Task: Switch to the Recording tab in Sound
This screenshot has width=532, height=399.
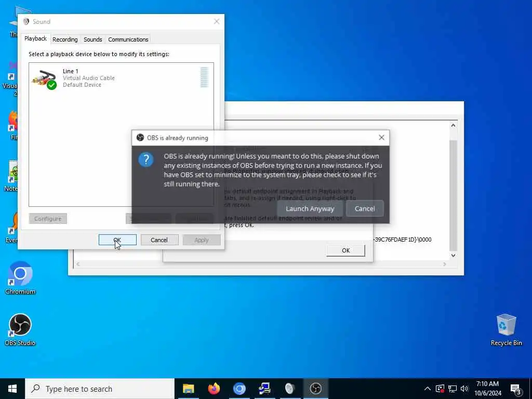Action: click(65, 39)
